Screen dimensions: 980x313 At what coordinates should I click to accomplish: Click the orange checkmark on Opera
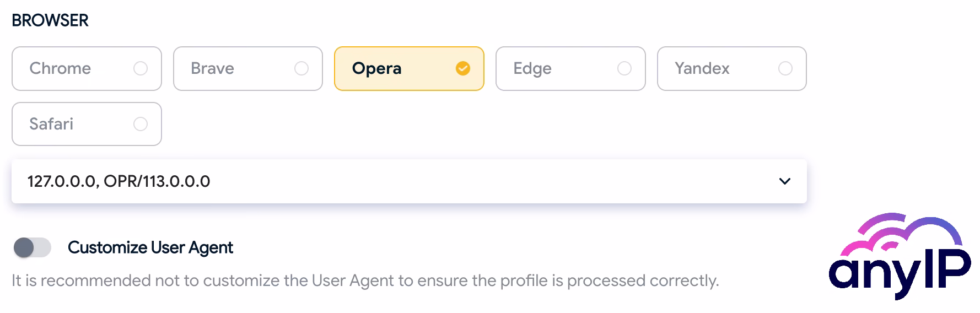[x=463, y=68]
